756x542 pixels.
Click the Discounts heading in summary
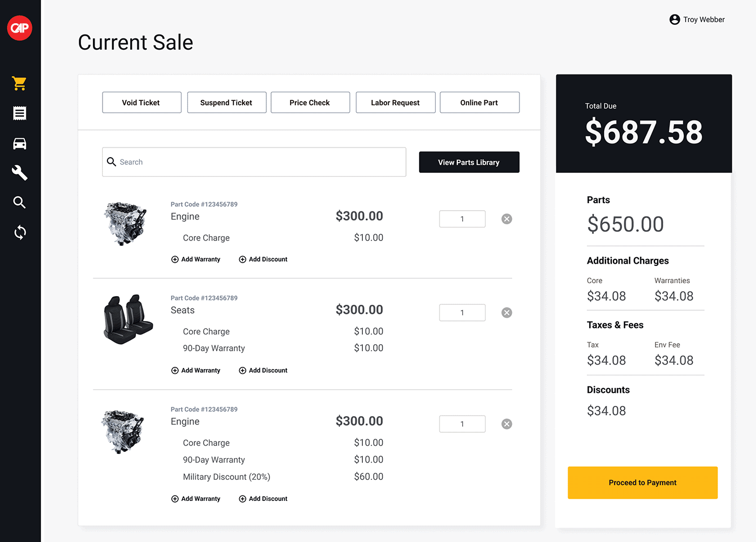pos(608,390)
